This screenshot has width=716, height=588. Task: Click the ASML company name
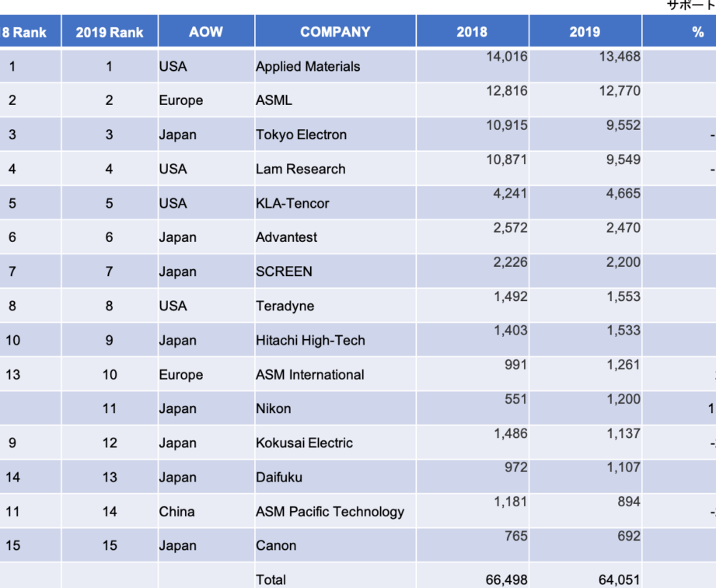coord(274,100)
